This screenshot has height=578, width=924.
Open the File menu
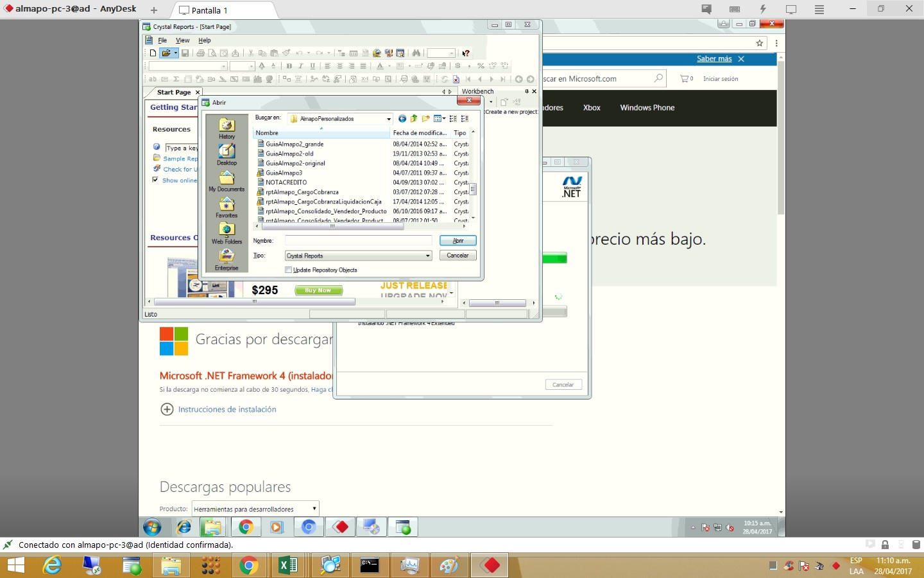(x=162, y=40)
